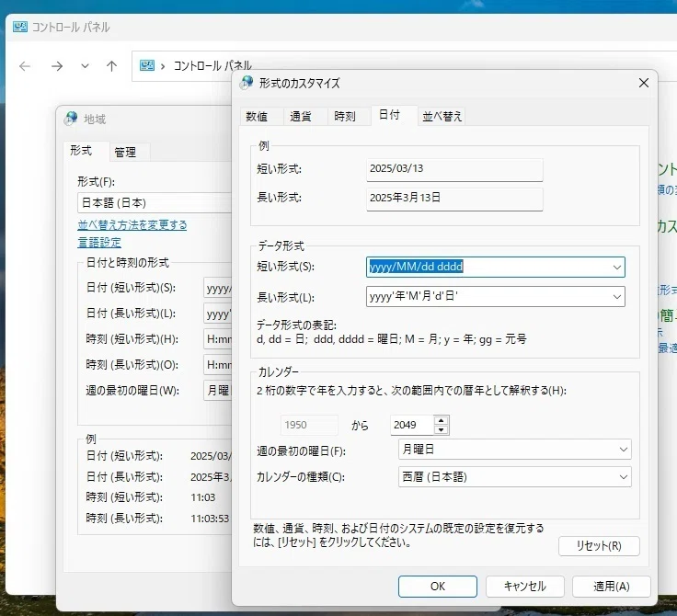
Task: Click the up arrow navigation icon
Action: [112, 66]
